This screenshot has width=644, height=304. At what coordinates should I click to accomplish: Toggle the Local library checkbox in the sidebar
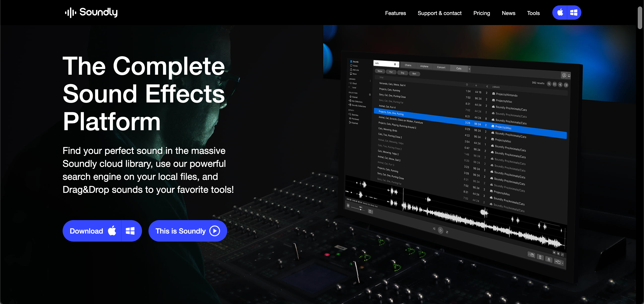tap(351, 87)
